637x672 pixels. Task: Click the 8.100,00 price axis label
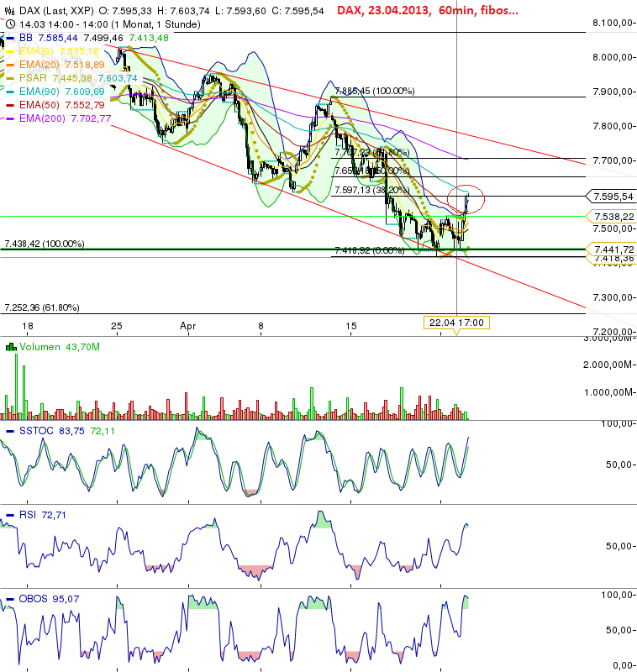click(612, 23)
